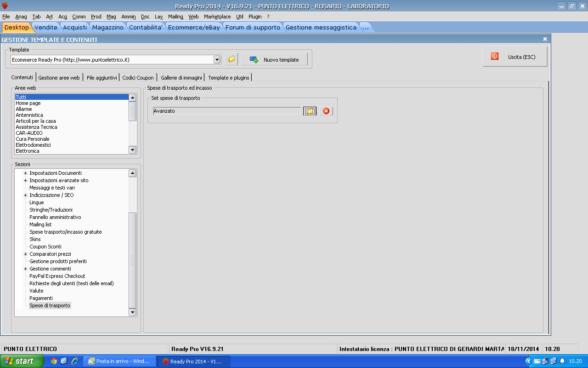Open the Forum di supporto tab
This screenshot has width=588, height=368.
[x=253, y=27]
